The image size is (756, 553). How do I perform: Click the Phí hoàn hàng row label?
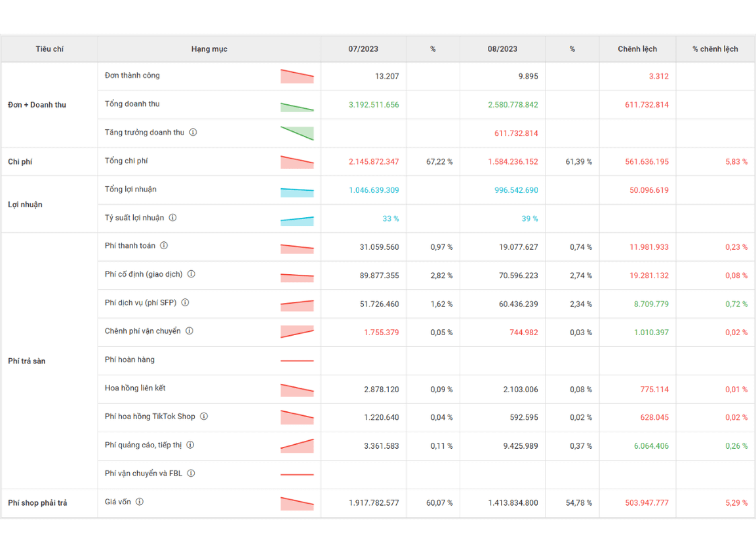tap(130, 360)
